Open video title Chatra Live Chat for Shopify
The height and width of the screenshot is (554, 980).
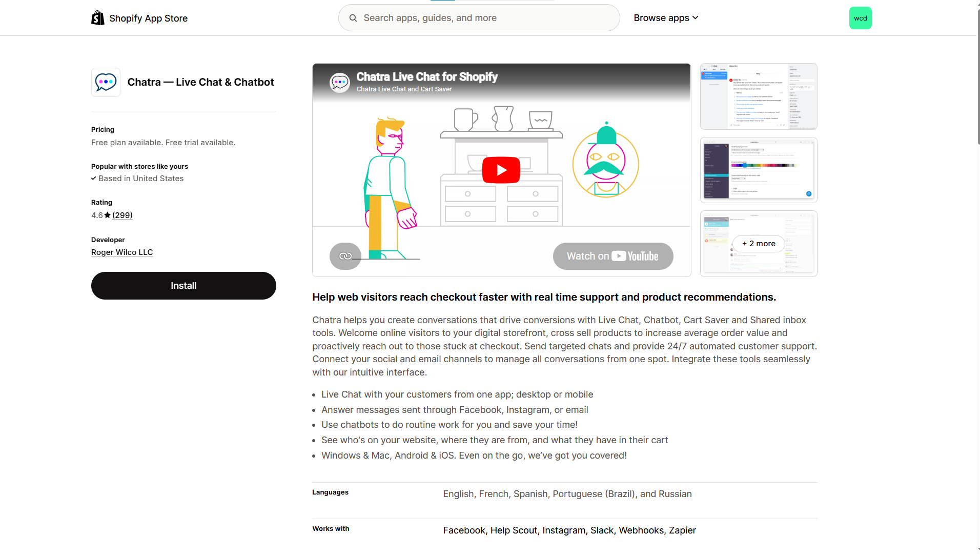point(427,77)
